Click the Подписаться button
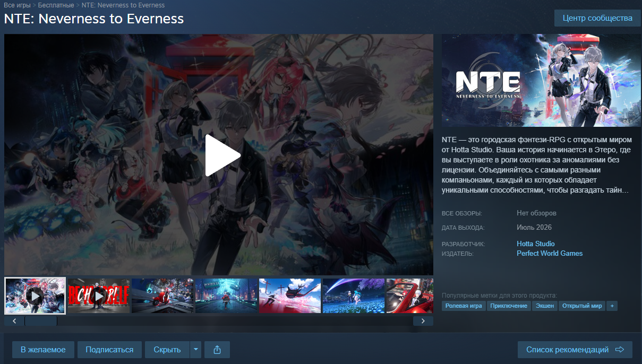 109,350
